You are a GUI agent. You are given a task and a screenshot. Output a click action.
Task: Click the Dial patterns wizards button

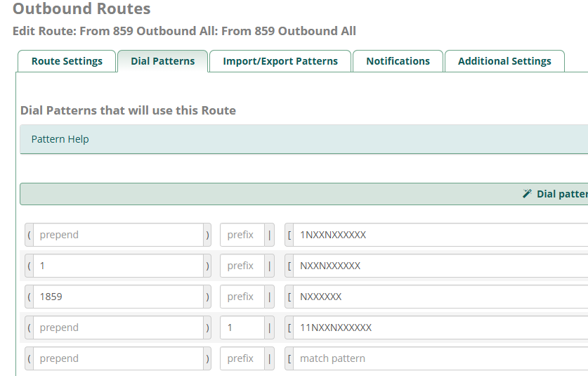click(x=561, y=194)
